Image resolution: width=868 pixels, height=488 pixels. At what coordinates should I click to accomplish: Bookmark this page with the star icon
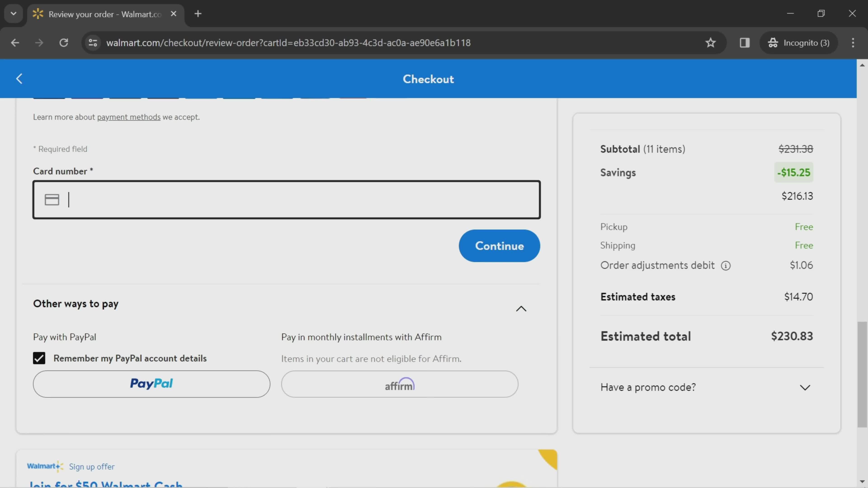(x=710, y=43)
